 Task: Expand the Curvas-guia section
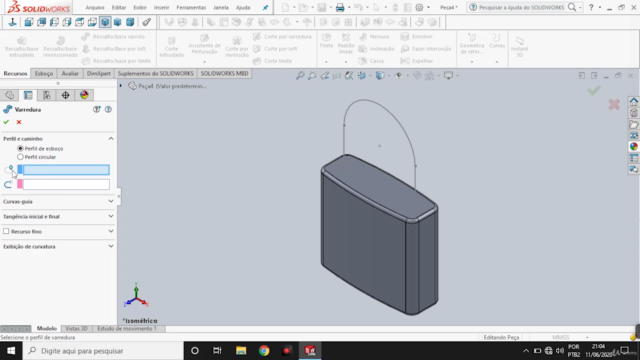[x=111, y=201]
